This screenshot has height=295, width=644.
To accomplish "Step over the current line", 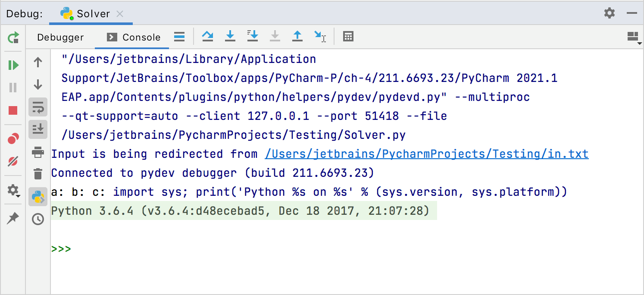I will pyautogui.click(x=208, y=36).
